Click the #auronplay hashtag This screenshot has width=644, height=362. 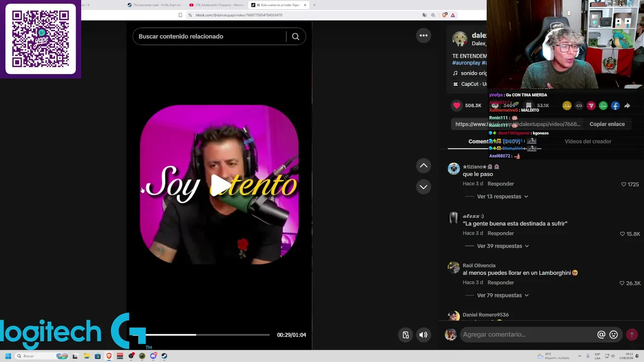click(x=466, y=63)
